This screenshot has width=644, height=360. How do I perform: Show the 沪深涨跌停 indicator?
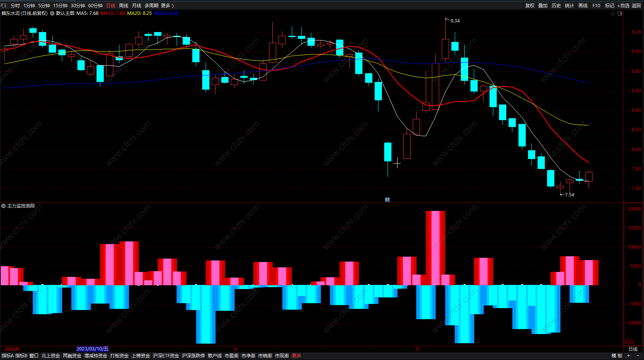point(193,356)
